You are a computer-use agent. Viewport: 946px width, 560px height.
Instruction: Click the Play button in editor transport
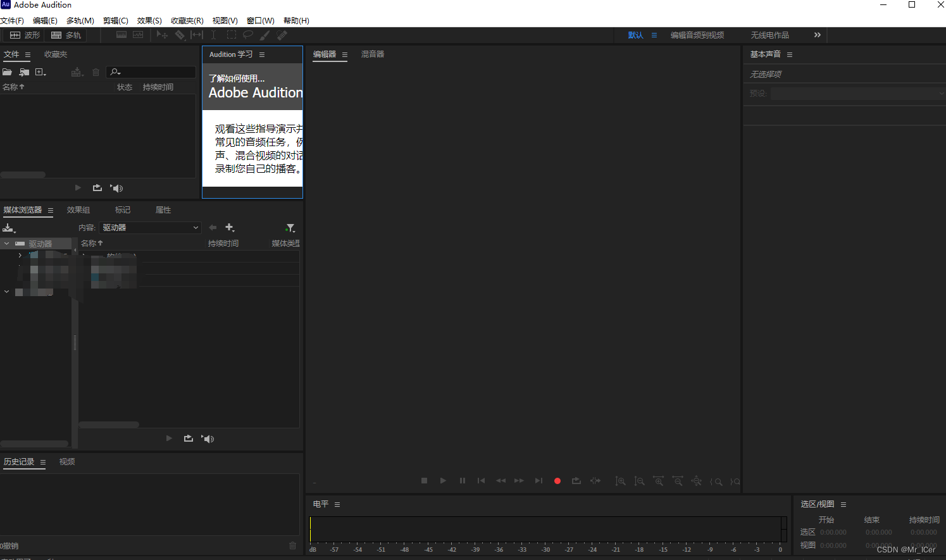pyautogui.click(x=443, y=481)
